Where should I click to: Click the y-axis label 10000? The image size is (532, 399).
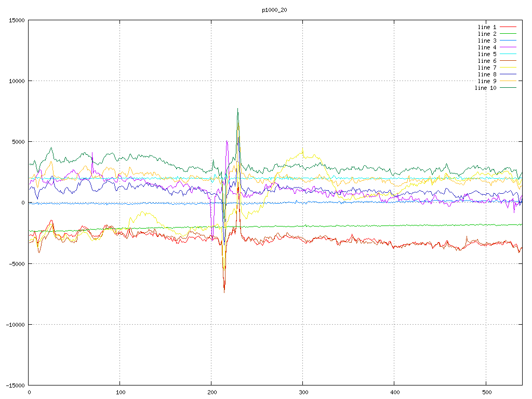point(17,81)
